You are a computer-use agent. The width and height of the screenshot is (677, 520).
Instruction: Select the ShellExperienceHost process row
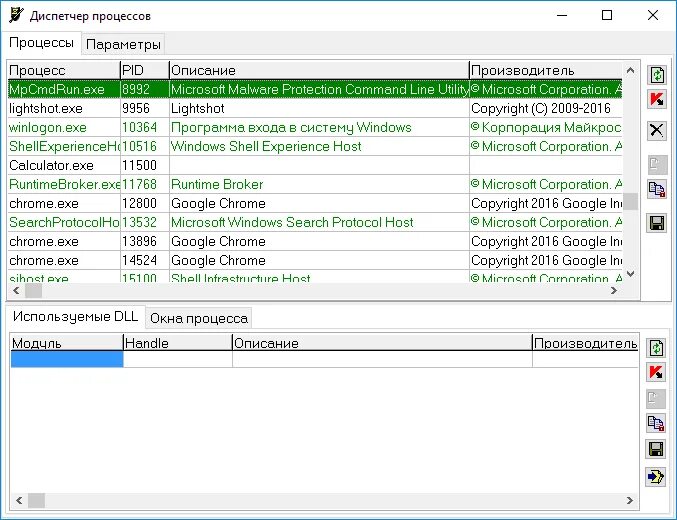click(315, 146)
